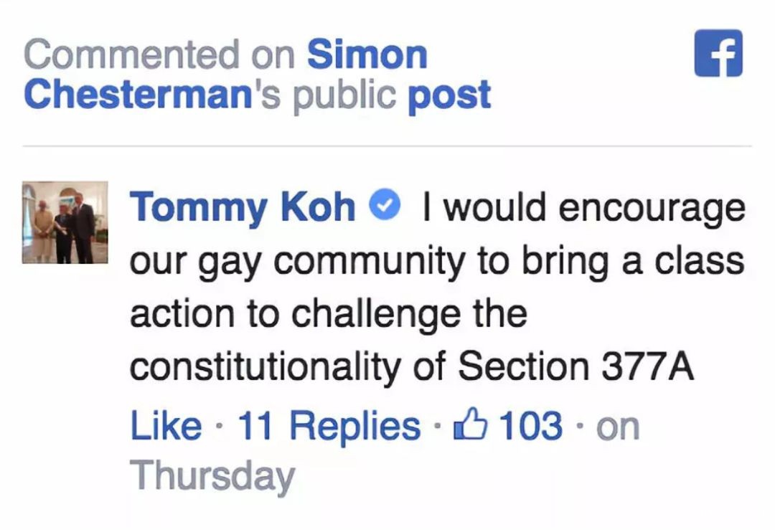This screenshot has width=775, height=532.
Task: Click the word "constitutionality" in the comment
Action: pos(265,367)
